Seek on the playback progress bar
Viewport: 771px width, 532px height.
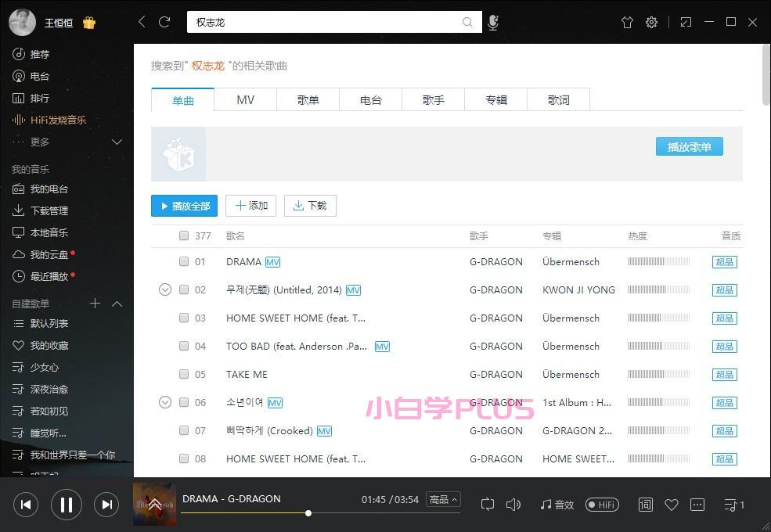[321, 513]
